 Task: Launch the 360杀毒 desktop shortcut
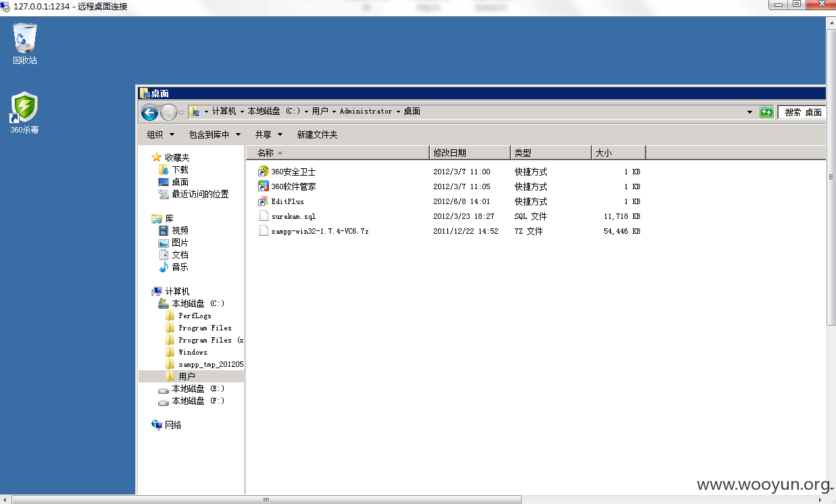pos(25,113)
